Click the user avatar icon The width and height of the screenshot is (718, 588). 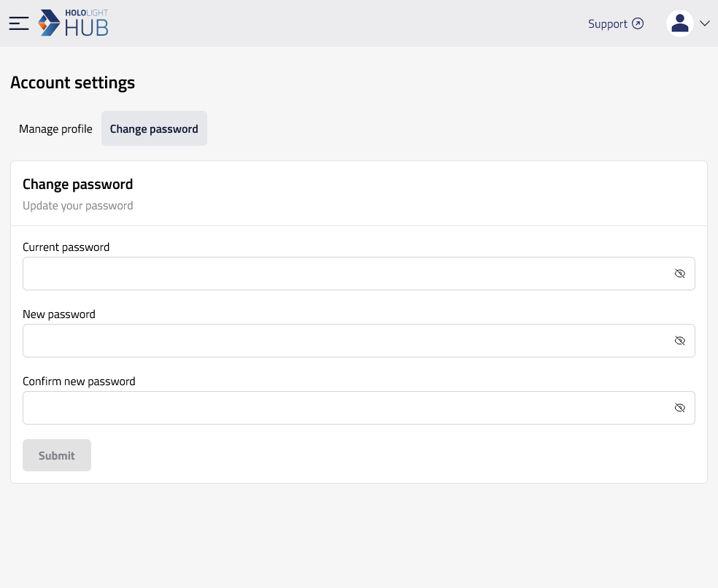click(679, 23)
